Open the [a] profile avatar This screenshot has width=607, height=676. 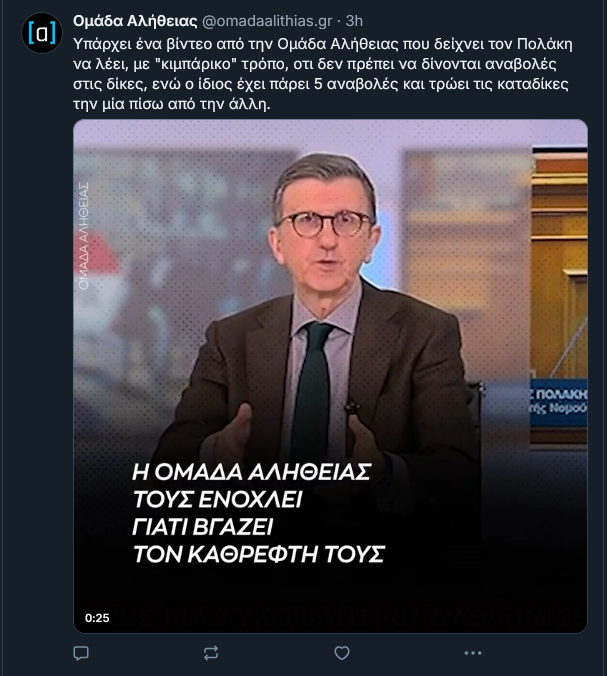click(x=42, y=33)
